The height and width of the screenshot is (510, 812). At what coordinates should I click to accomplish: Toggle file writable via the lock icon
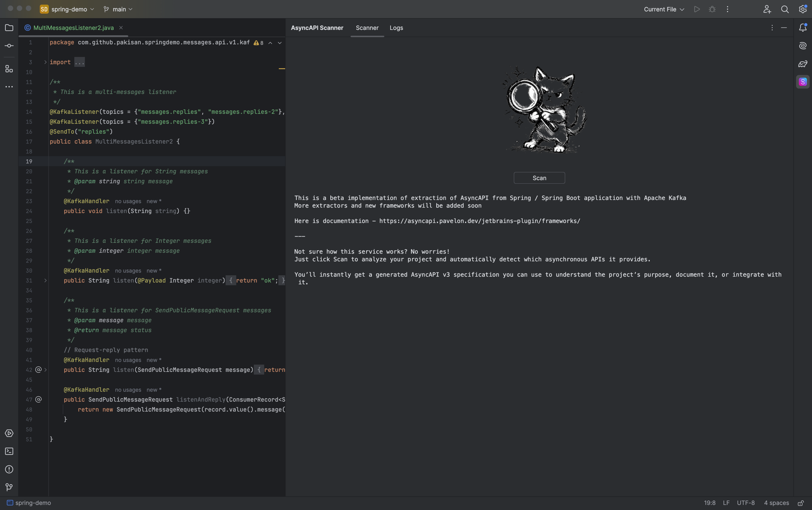(803, 502)
